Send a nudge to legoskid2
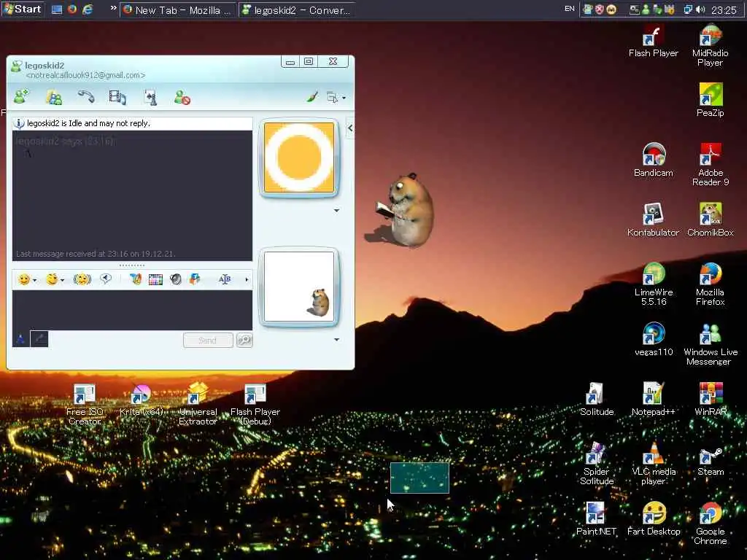This screenshot has height=560, width=747. tap(82, 279)
